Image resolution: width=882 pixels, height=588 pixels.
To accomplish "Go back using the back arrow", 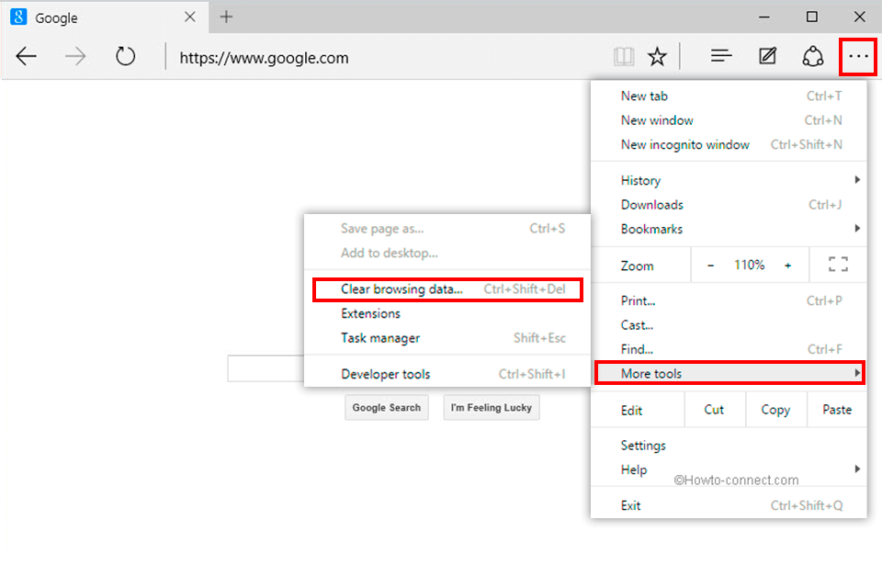I will [x=26, y=56].
